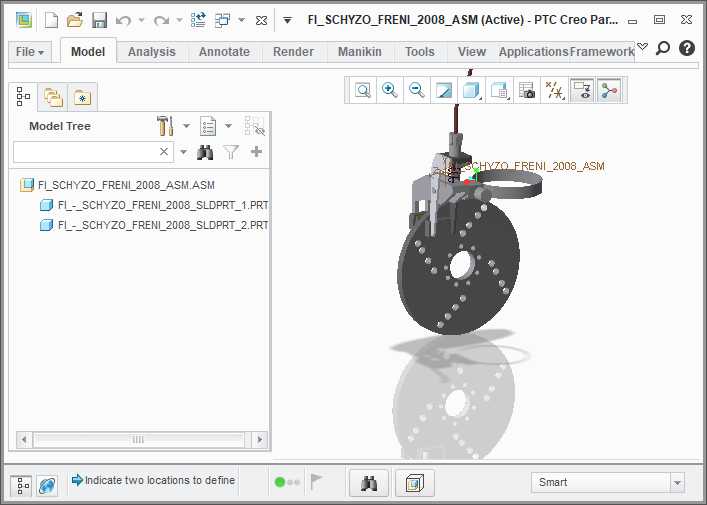Click the Model Tree horizontal scrollbar thumb

138,439
